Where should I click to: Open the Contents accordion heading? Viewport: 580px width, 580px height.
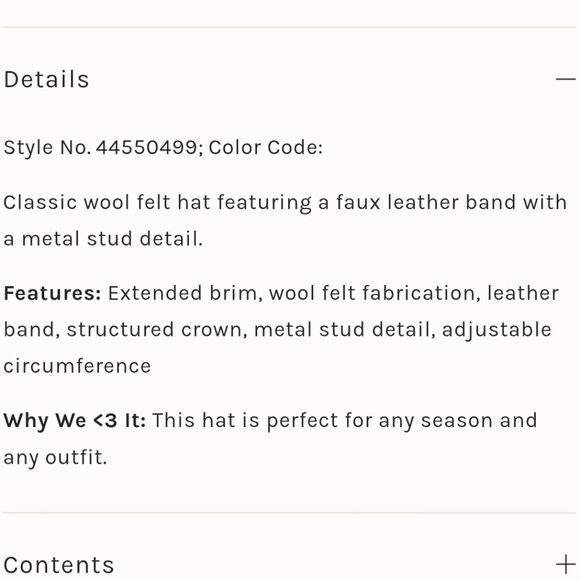(x=59, y=565)
